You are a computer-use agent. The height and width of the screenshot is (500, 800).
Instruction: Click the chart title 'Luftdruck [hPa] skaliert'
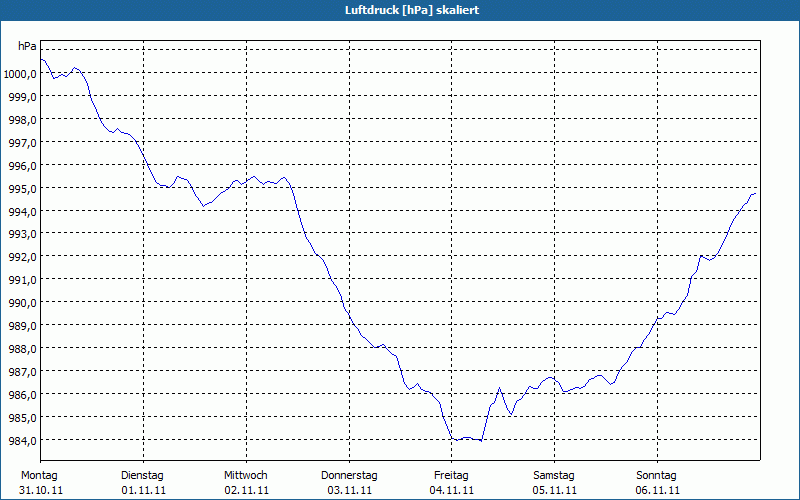[412, 10]
